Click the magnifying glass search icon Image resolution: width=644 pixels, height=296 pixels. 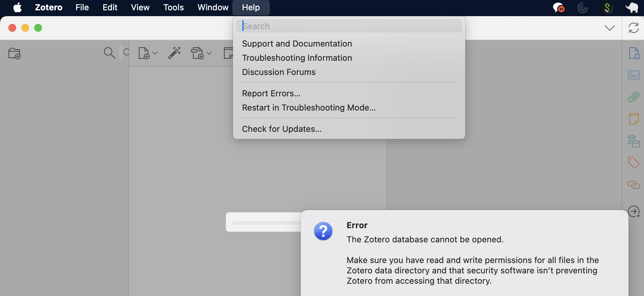click(x=109, y=53)
